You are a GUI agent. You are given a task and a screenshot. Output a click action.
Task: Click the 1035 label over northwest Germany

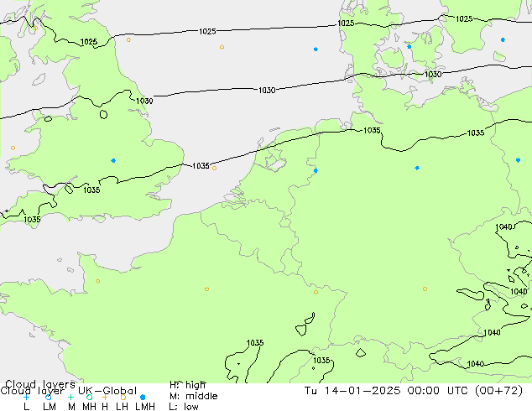(372, 130)
